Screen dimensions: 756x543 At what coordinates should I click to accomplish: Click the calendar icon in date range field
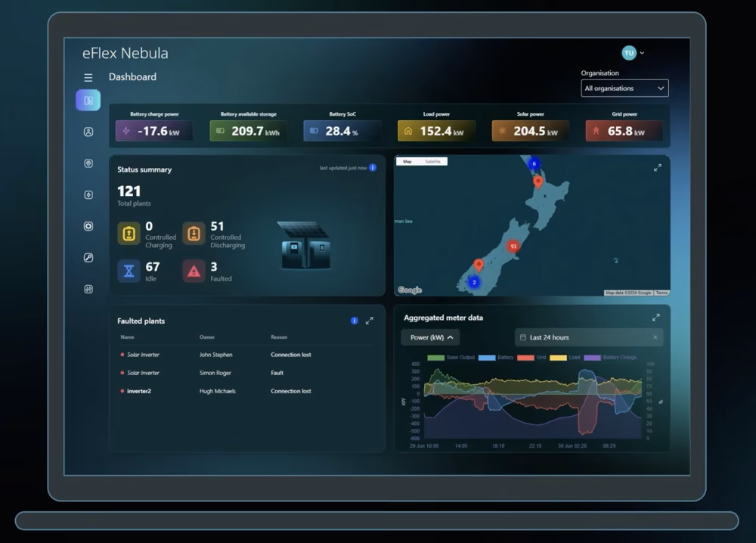523,337
